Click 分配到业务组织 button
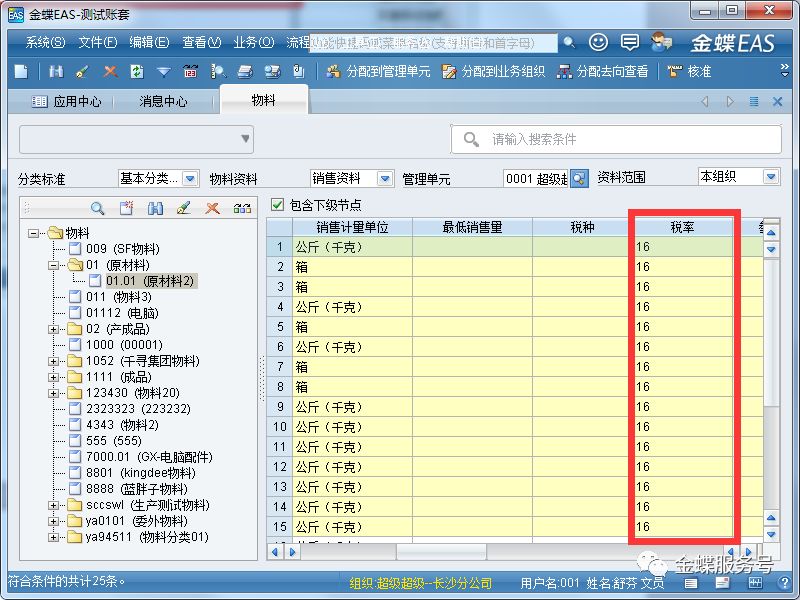800x600 pixels. point(493,71)
